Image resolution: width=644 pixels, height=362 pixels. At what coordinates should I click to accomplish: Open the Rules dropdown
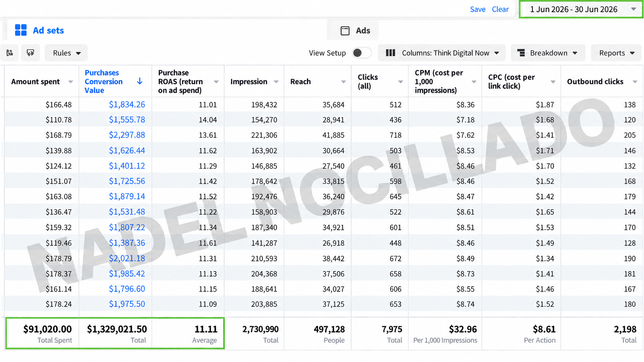point(67,53)
